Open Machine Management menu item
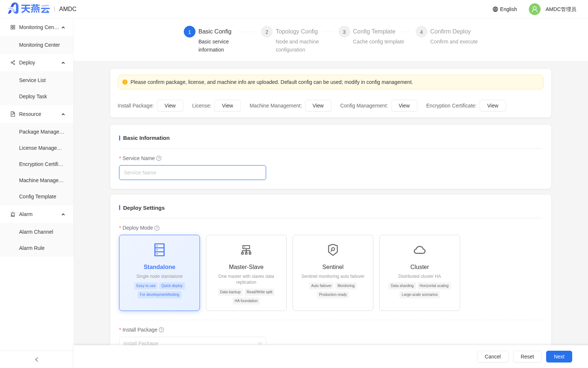 pos(37,180)
